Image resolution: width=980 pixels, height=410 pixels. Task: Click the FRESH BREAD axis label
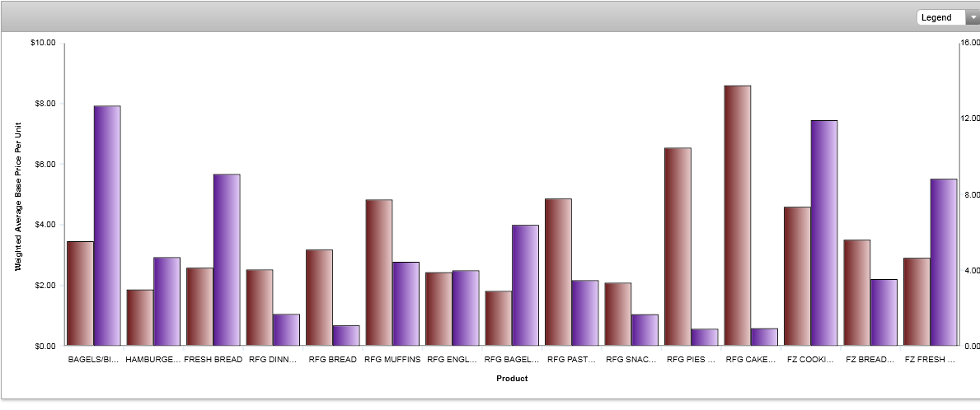(213, 360)
